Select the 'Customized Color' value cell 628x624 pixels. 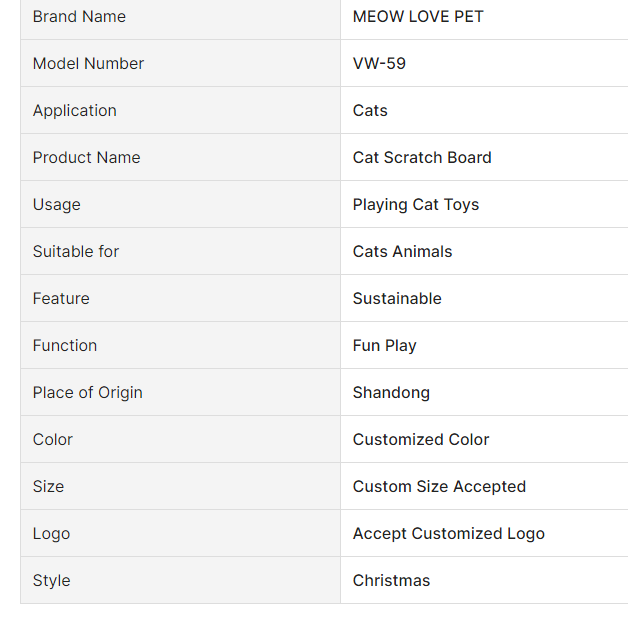click(421, 439)
